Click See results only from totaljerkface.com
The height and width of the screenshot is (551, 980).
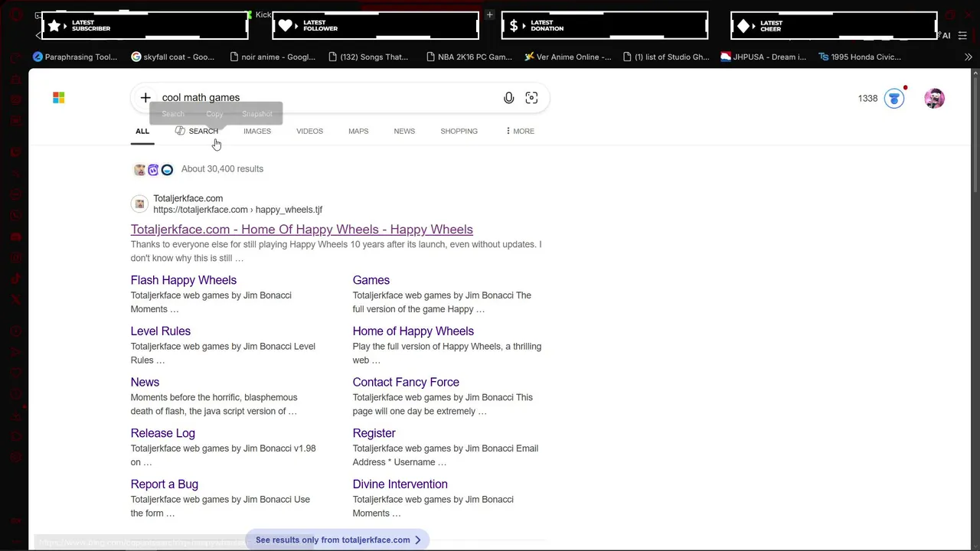tap(338, 540)
